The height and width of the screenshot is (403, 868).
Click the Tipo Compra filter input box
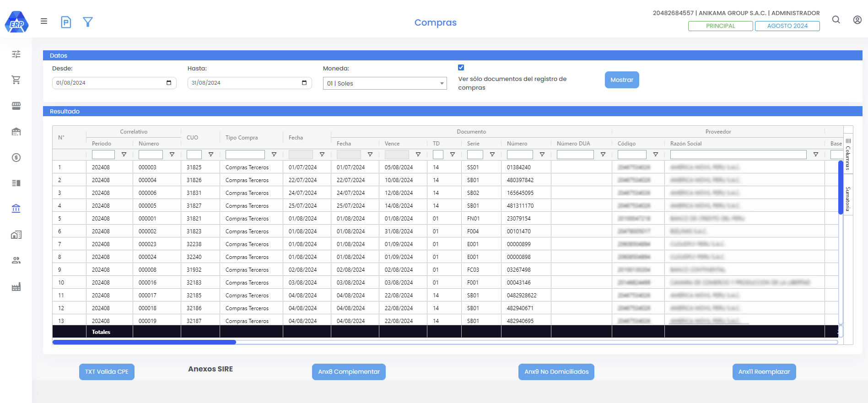click(x=245, y=155)
